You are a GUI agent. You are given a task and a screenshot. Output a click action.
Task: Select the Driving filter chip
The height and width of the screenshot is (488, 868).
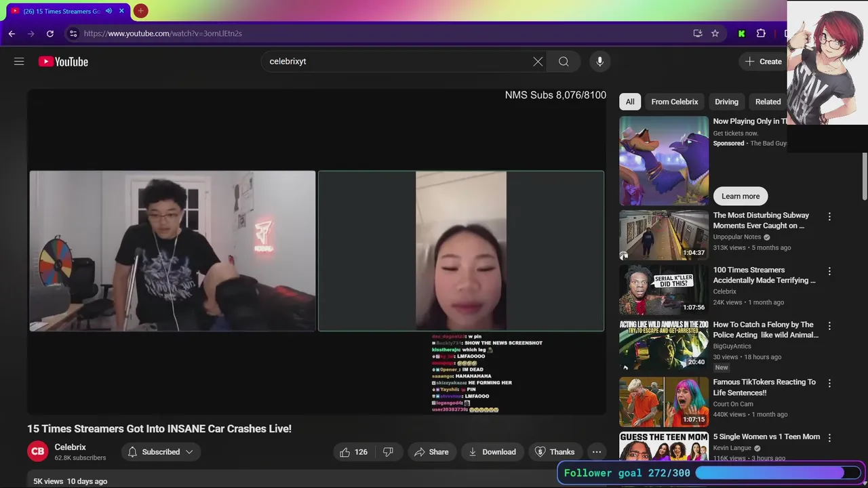tap(726, 102)
